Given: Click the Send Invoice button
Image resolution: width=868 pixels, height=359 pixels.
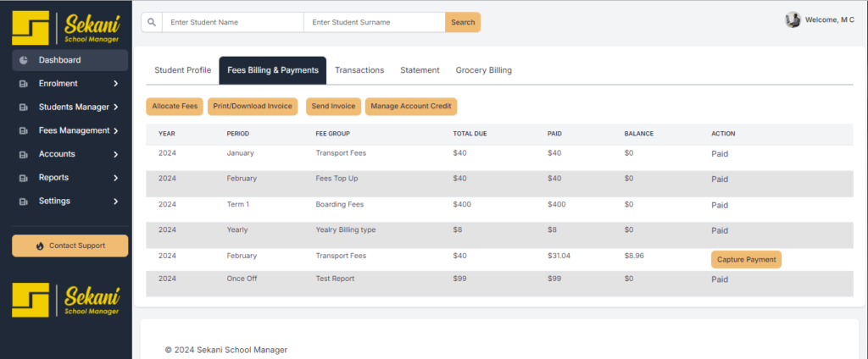Looking at the screenshot, I should click(x=333, y=106).
